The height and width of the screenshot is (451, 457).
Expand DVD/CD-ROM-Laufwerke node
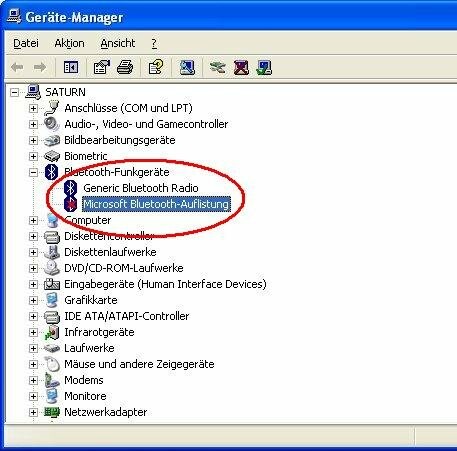coord(33,268)
